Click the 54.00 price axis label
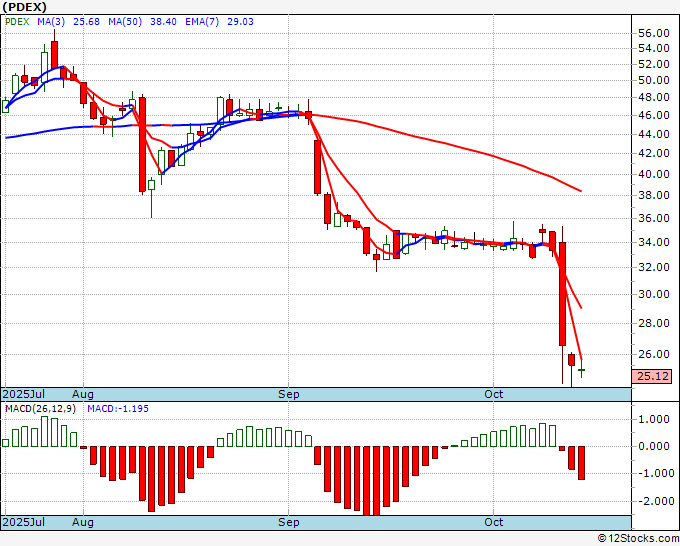This screenshot has height=546, width=680. (x=654, y=49)
